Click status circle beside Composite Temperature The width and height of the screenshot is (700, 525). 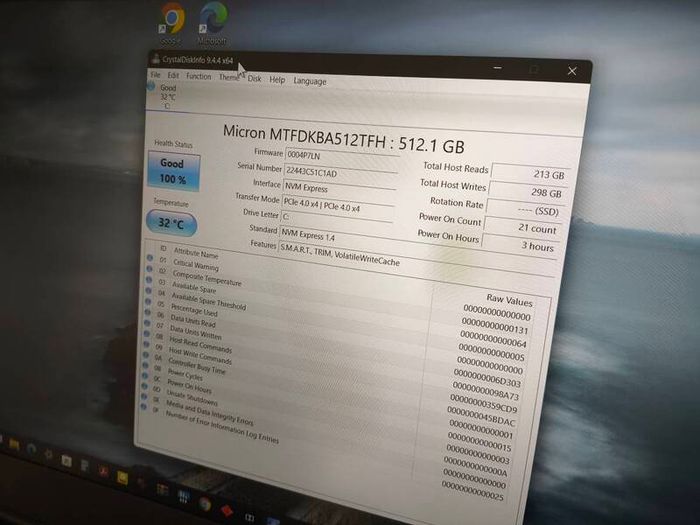pos(150,269)
